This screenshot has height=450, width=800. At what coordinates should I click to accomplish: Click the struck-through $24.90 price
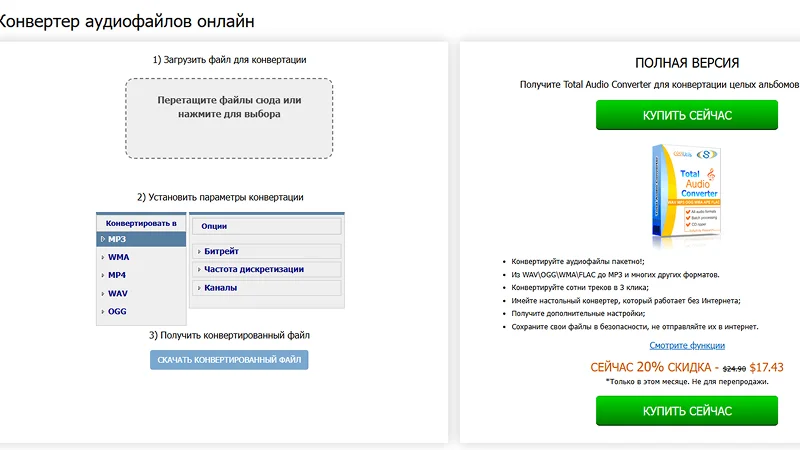[734, 369]
